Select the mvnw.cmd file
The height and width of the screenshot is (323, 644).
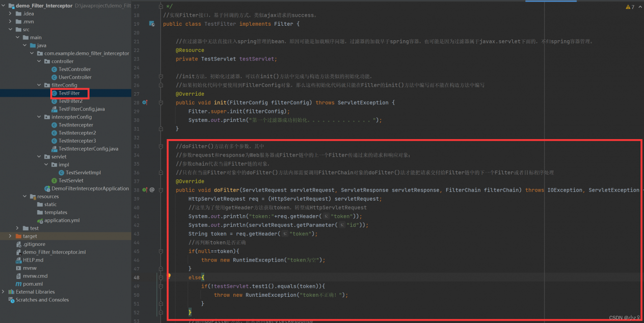(35, 276)
